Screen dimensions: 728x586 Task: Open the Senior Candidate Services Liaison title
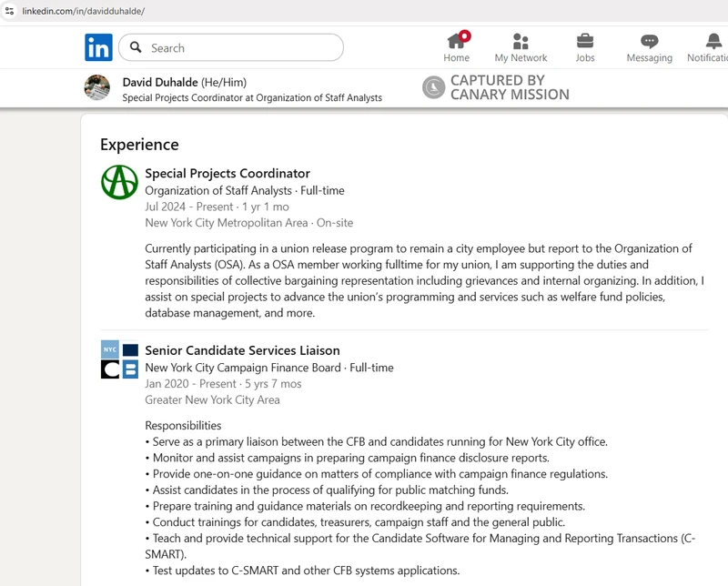pos(242,350)
